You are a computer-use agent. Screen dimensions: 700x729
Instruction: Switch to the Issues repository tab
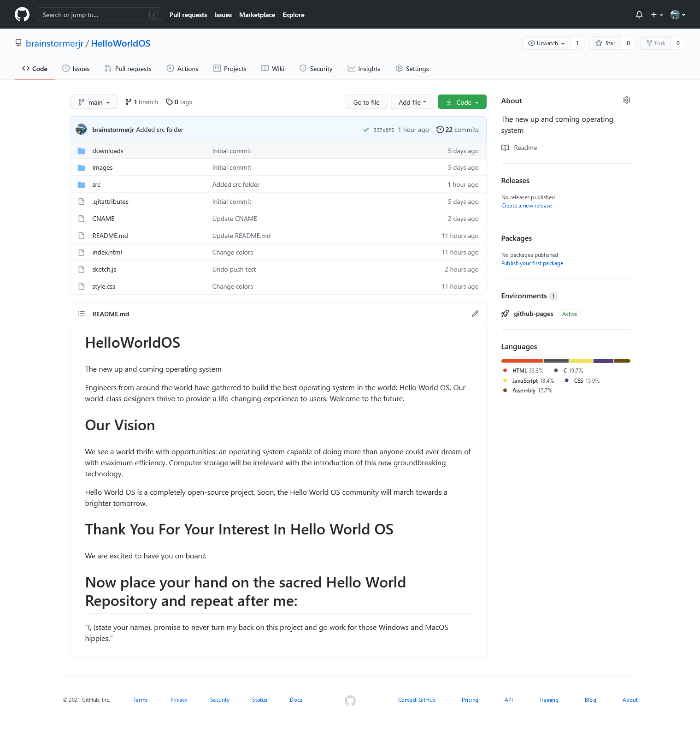coord(76,69)
